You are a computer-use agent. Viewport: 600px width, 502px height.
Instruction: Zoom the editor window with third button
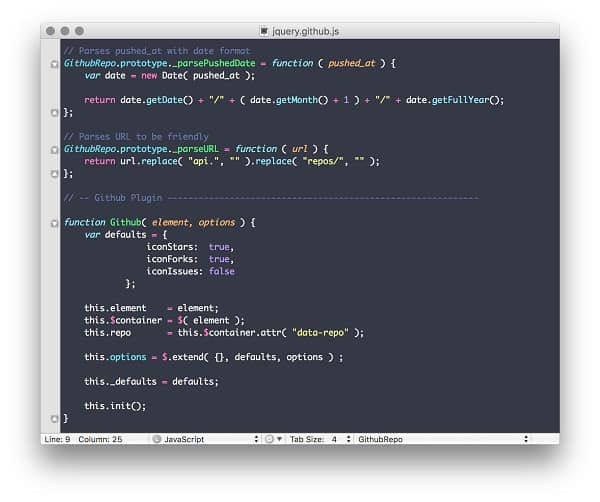(80, 31)
